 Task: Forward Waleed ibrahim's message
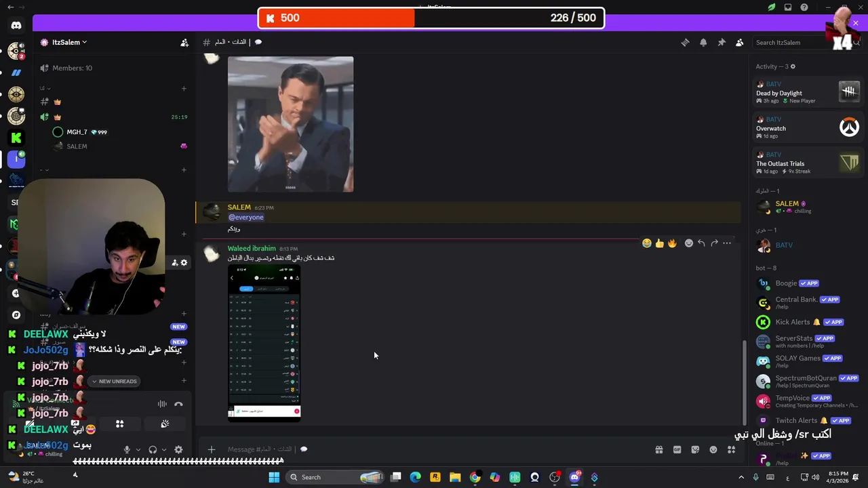pos(714,243)
